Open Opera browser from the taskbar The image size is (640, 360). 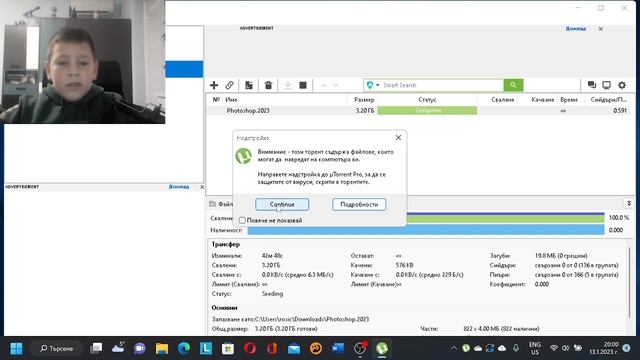click(250, 348)
